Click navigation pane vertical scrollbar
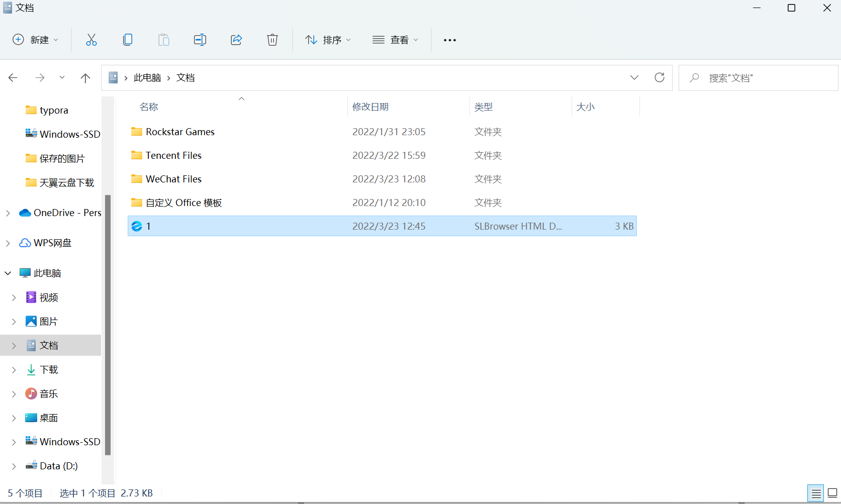 (x=108, y=325)
